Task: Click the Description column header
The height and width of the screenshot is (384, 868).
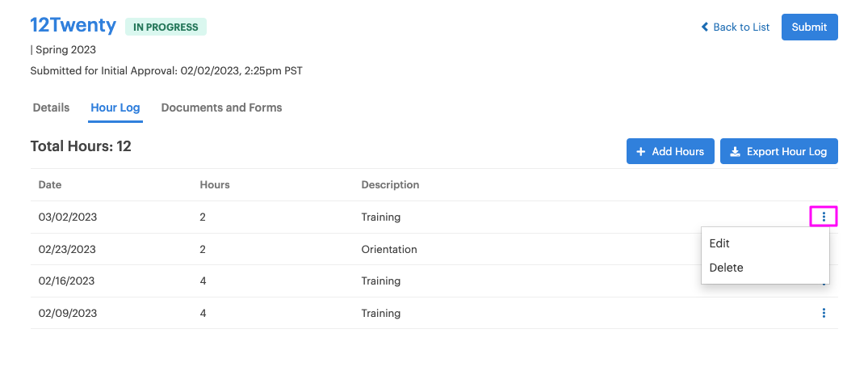Action: [x=390, y=184]
